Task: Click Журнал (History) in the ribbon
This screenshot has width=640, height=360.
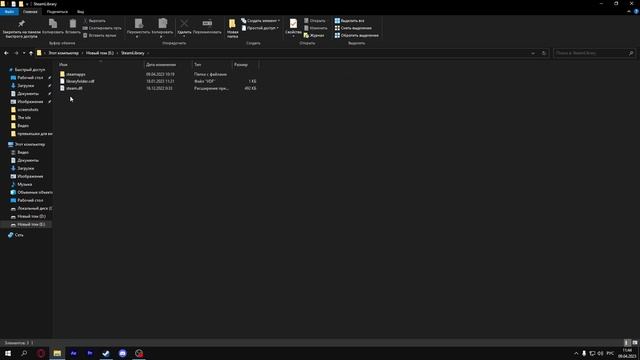Action: pos(314,36)
